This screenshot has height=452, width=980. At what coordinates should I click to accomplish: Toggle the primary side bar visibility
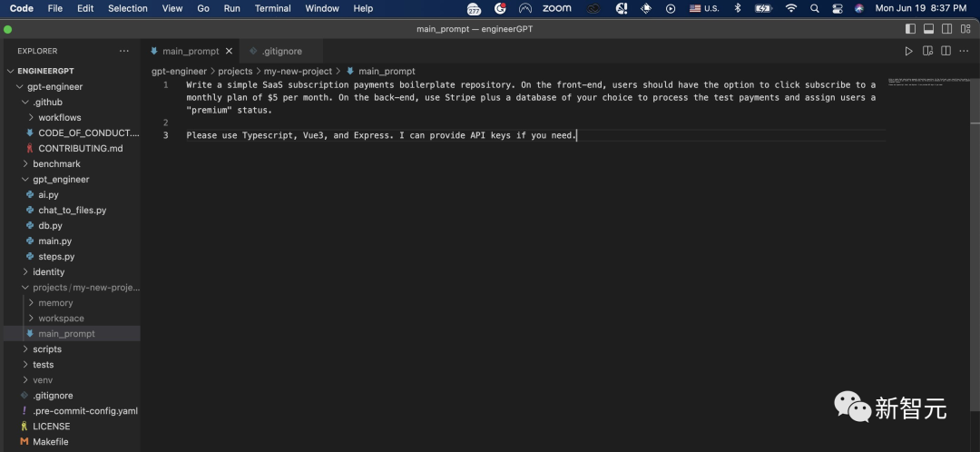point(910,29)
